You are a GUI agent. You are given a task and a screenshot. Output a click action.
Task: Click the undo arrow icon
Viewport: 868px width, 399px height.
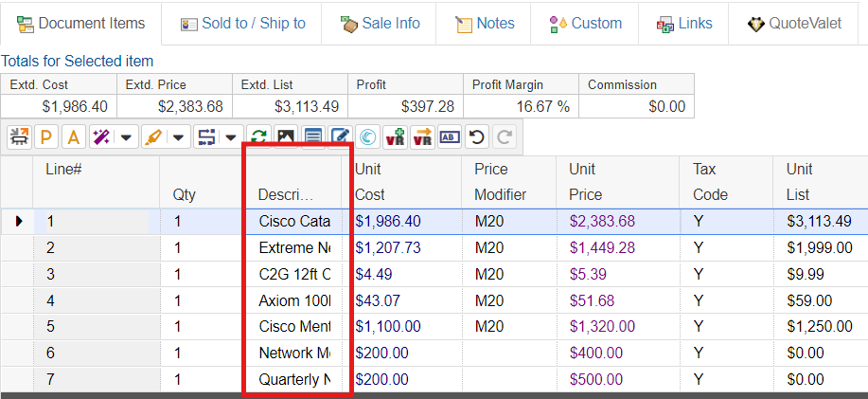477,137
